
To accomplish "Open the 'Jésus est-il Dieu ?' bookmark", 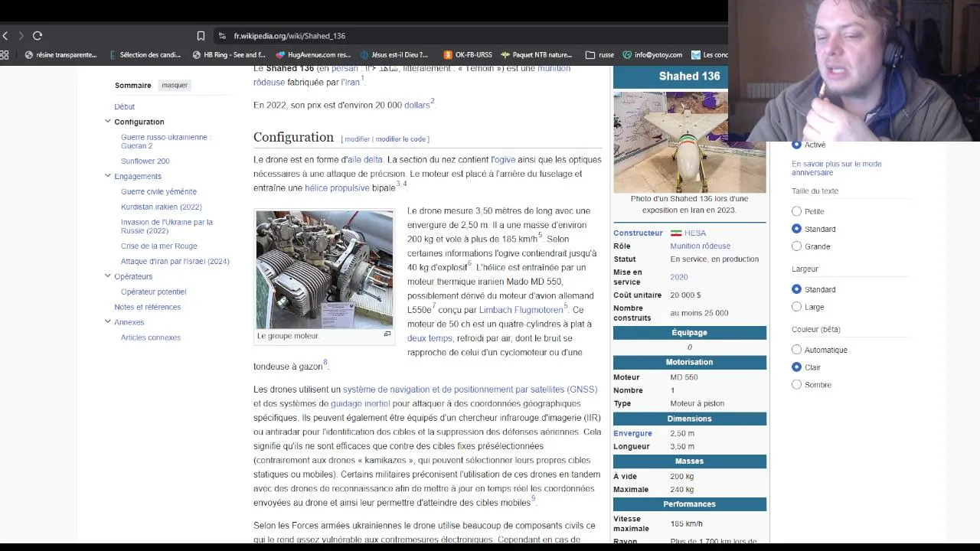I will (394, 55).
